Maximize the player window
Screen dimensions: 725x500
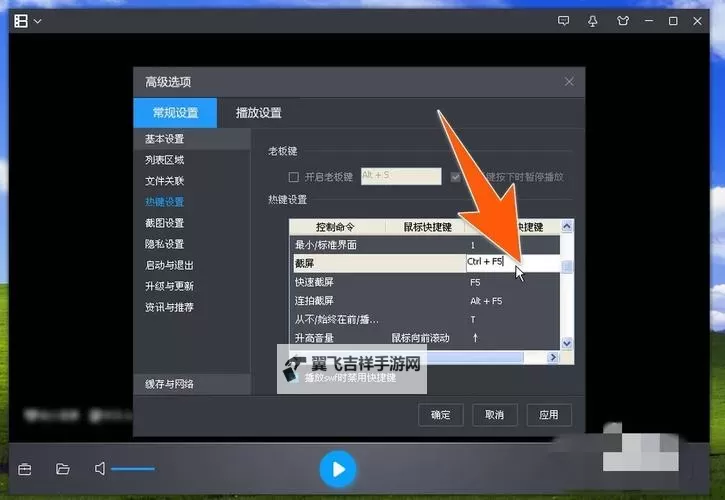coord(673,21)
